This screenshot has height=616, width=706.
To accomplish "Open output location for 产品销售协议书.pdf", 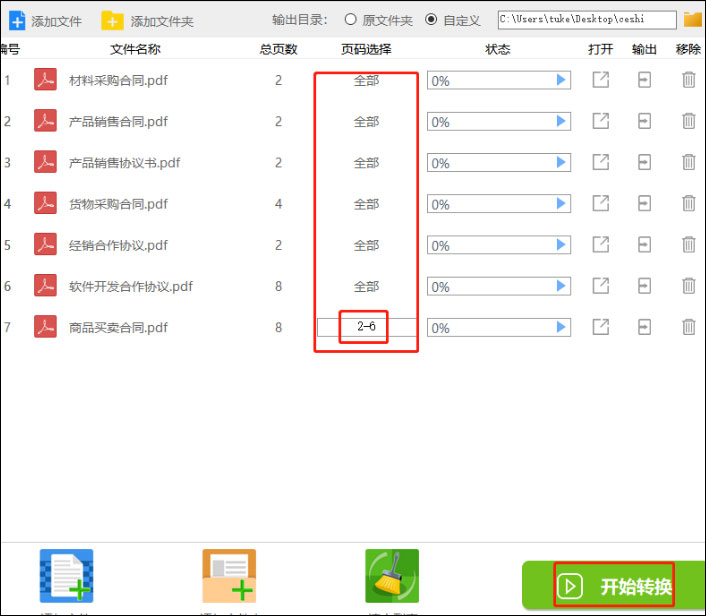I will coord(644,162).
